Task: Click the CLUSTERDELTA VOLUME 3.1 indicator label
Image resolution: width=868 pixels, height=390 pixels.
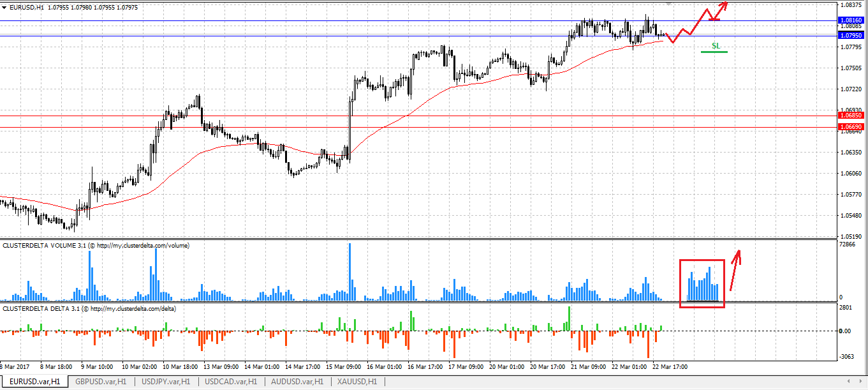Action: point(96,245)
